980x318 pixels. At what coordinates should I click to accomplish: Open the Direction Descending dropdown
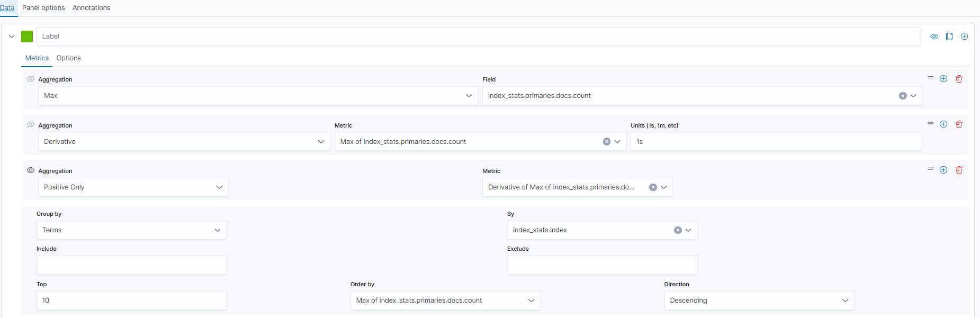click(759, 301)
